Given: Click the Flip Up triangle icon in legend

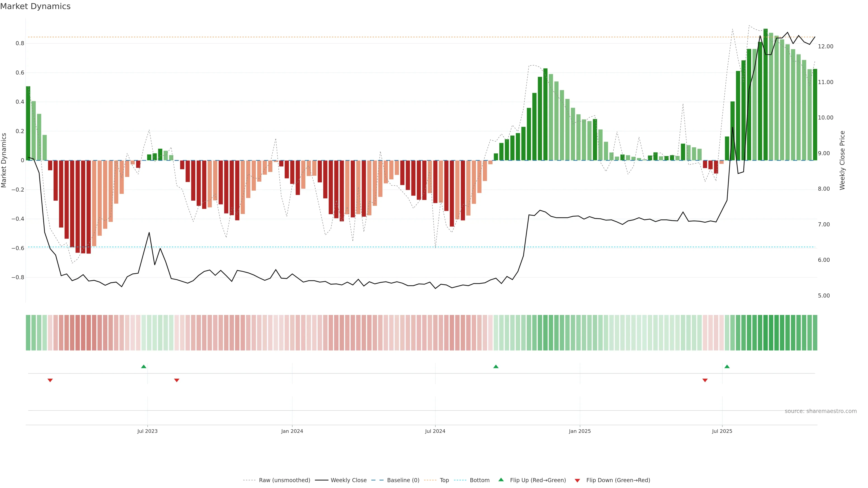Looking at the screenshot, I should [501, 480].
